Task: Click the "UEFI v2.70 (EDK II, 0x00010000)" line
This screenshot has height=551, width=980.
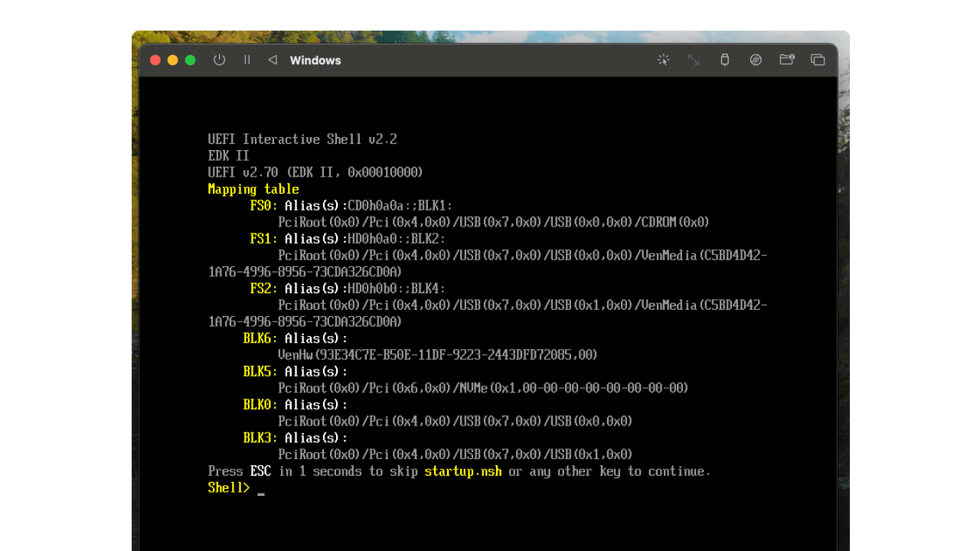Action: click(315, 173)
